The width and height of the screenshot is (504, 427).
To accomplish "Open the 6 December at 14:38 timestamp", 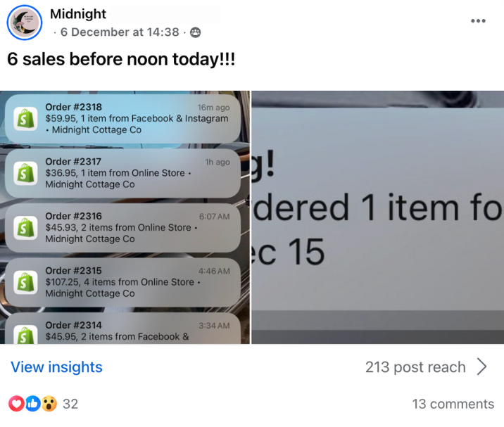I will tap(120, 32).
